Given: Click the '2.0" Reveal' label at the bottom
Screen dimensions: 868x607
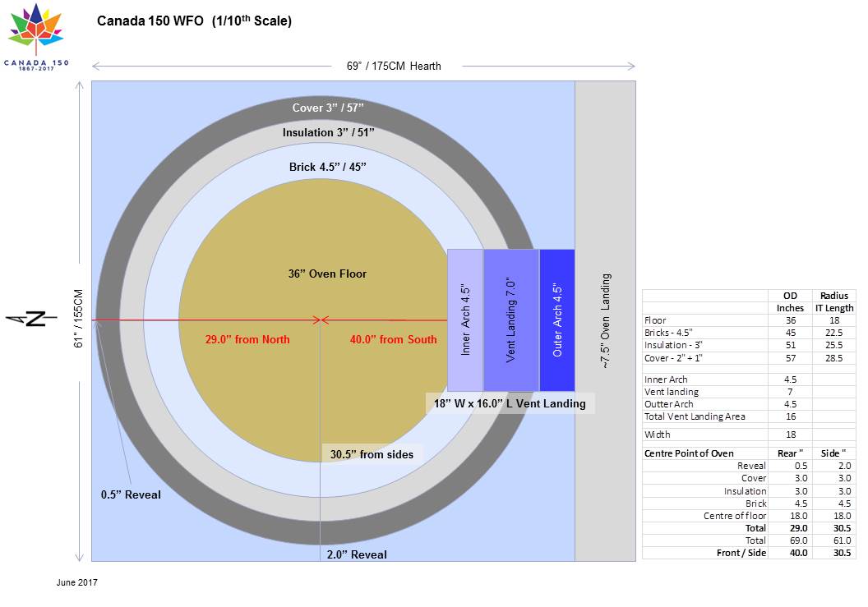Looking at the screenshot, I should click(357, 554).
